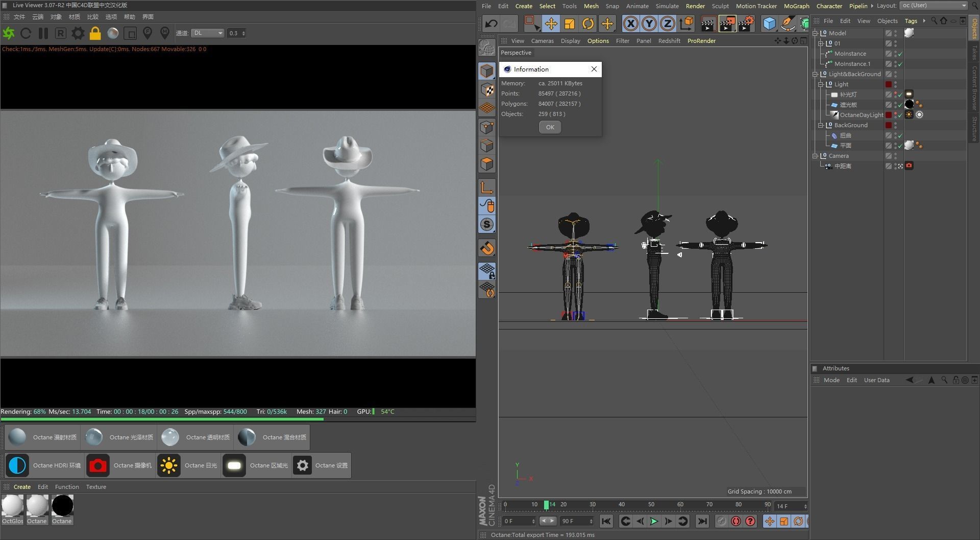Toggle the Y axis lock icon
This screenshot has width=980, height=540.
coord(648,24)
